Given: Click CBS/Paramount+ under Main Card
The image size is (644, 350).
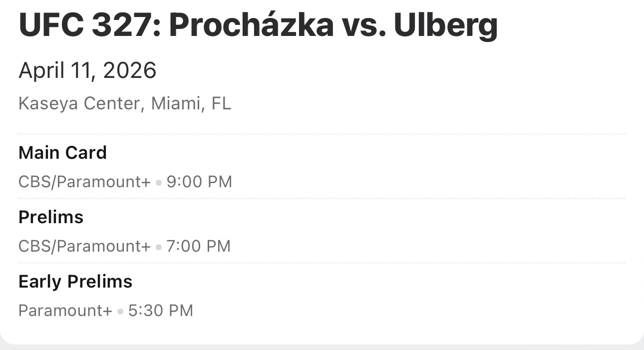Looking at the screenshot, I should [x=84, y=181].
